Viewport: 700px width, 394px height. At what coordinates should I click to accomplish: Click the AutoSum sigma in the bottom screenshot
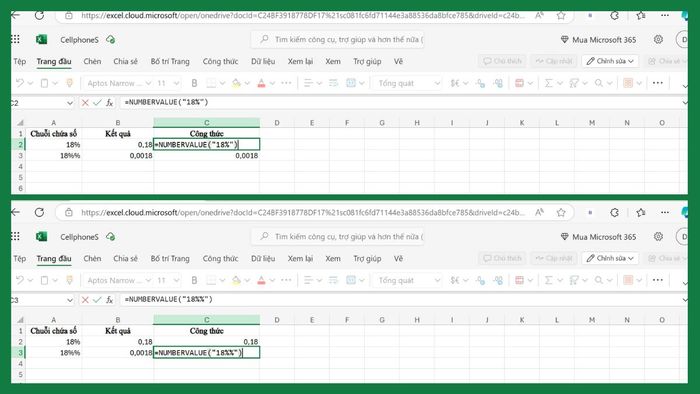(549, 280)
